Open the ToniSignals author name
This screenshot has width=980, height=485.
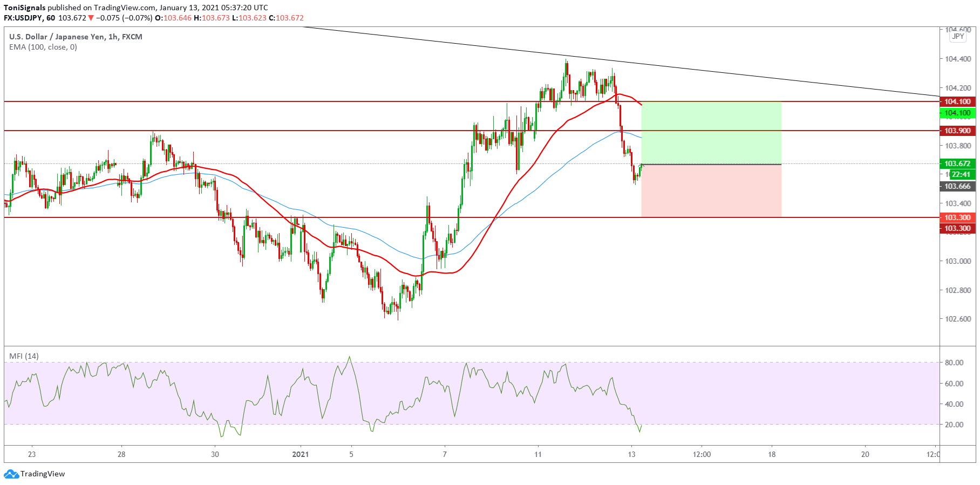point(24,8)
